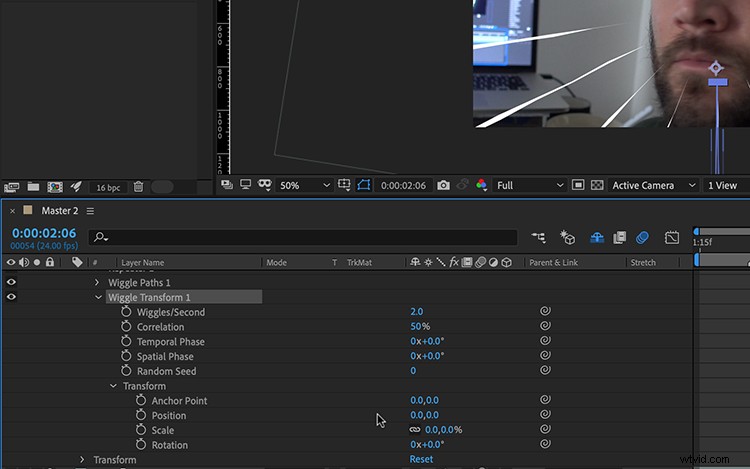
Task: Open the composition mini-flowchart icon
Action: [538, 237]
